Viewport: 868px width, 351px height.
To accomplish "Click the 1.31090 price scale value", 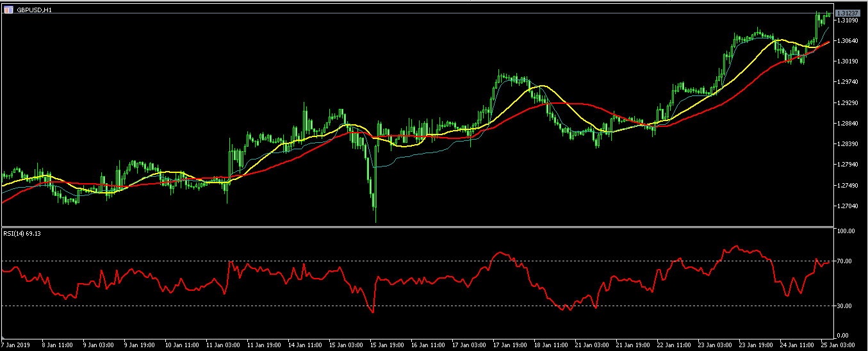I will tap(847, 20).
